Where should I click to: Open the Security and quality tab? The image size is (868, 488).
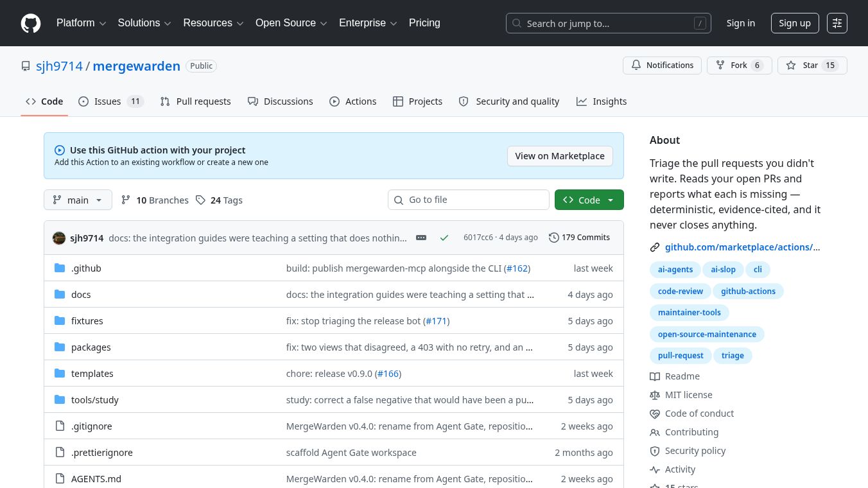point(508,101)
